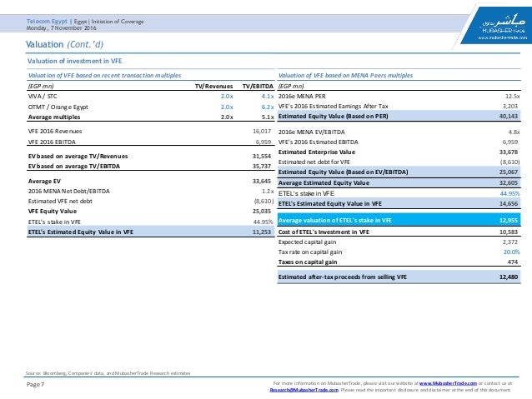Click the TV/EBITDA column header
This screenshot has height=399, width=532.
click(x=258, y=85)
